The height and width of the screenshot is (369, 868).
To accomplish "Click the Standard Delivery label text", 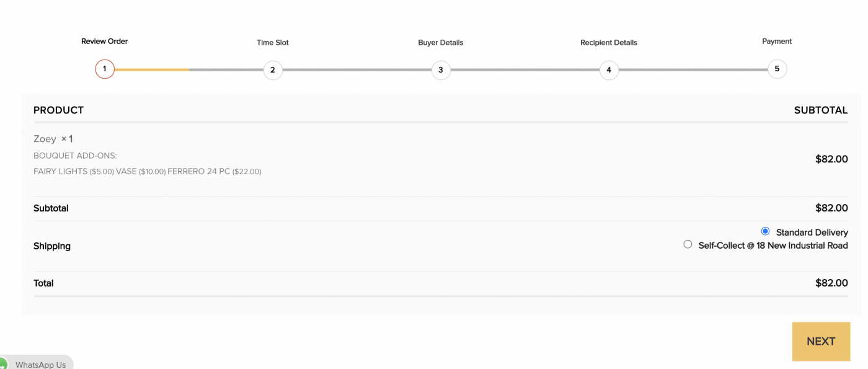I will (812, 233).
